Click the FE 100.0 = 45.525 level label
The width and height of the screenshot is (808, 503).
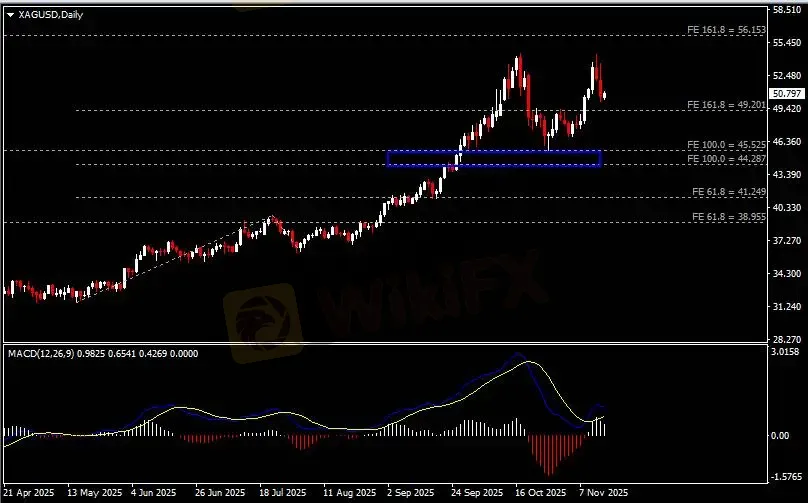tap(726, 145)
